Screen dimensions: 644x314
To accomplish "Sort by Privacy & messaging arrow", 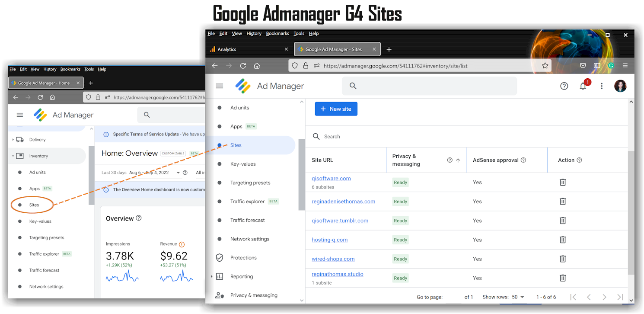I will pyautogui.click(x=458, y=160).
